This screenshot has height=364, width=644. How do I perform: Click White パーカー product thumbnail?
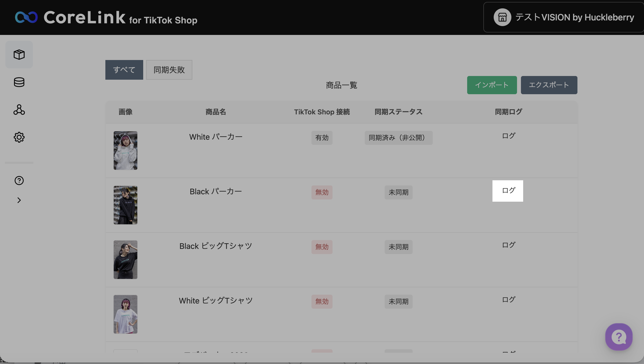[x=125, y=151]
